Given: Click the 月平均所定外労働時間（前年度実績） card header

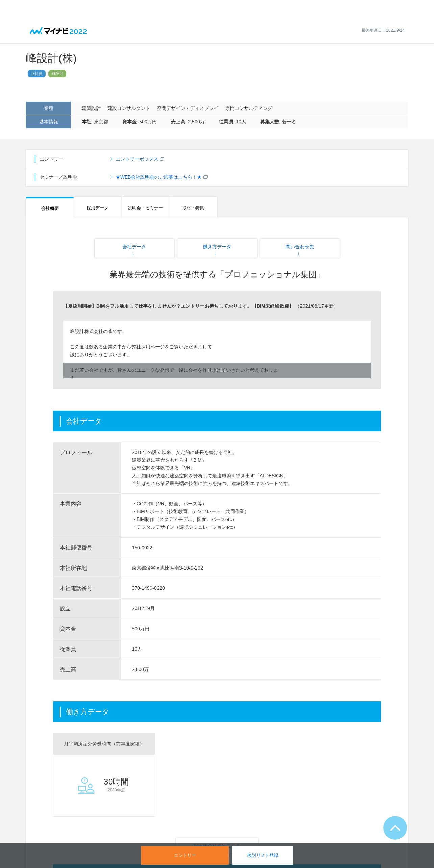Looking at the screenshot, I should click(104, 744).
